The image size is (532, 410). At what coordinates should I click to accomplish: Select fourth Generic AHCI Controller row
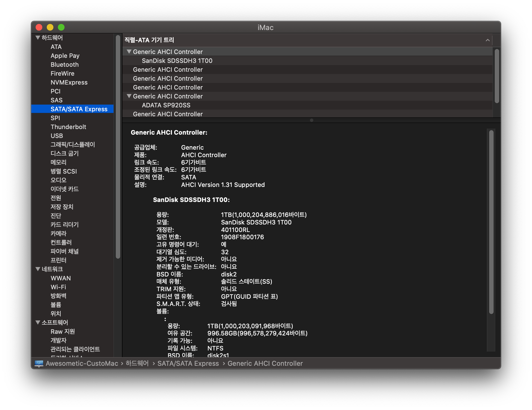(x=307, y=87)
